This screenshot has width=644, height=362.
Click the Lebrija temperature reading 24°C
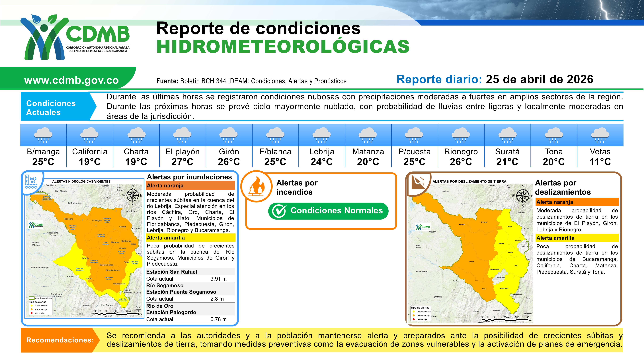[321, 162]
